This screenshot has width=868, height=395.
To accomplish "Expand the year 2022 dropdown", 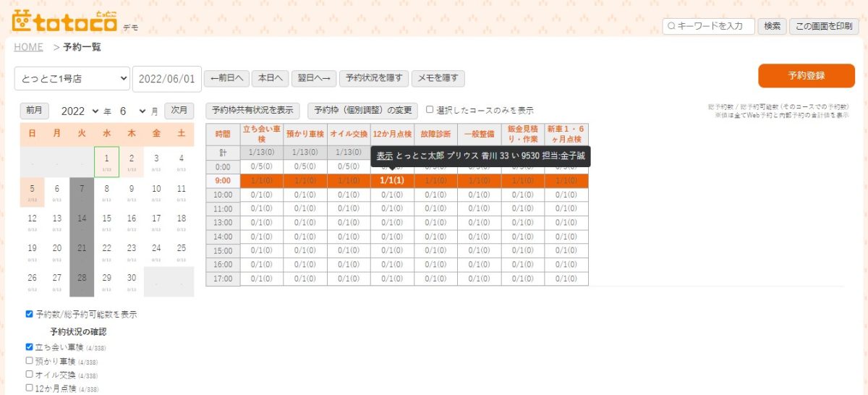I will pos(80,111).
